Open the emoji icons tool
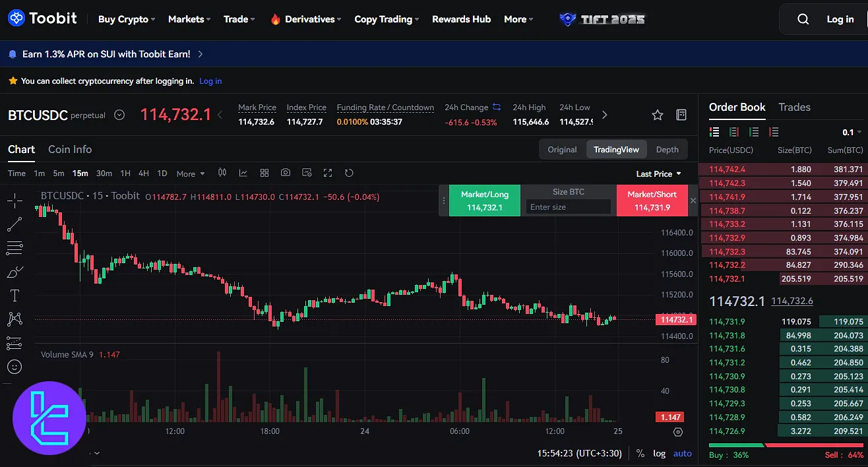Image resolution: width=868 pixels, height=467 pixels. pyautogui.click(x=15, y=367)
